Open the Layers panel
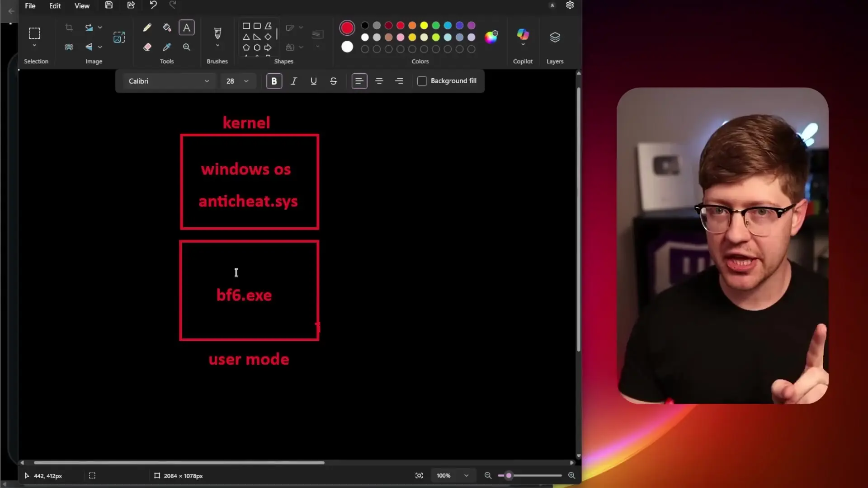The height and width of the screenshot is (488, 868). point(555,37)
